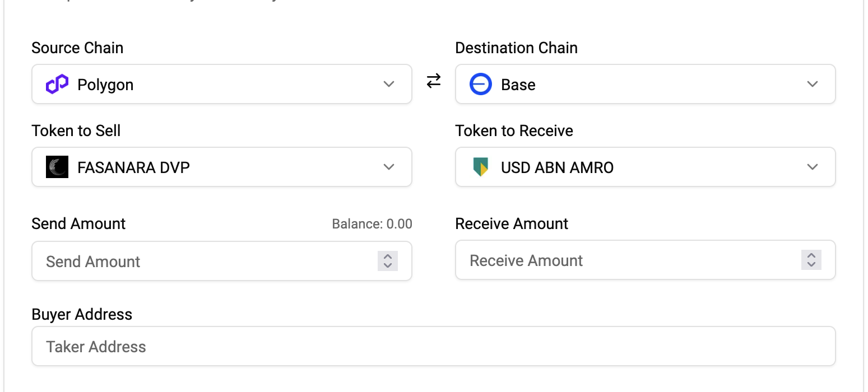
Task: Click the 'Receive Amount' label above field
Action: (x=512, y=223)
